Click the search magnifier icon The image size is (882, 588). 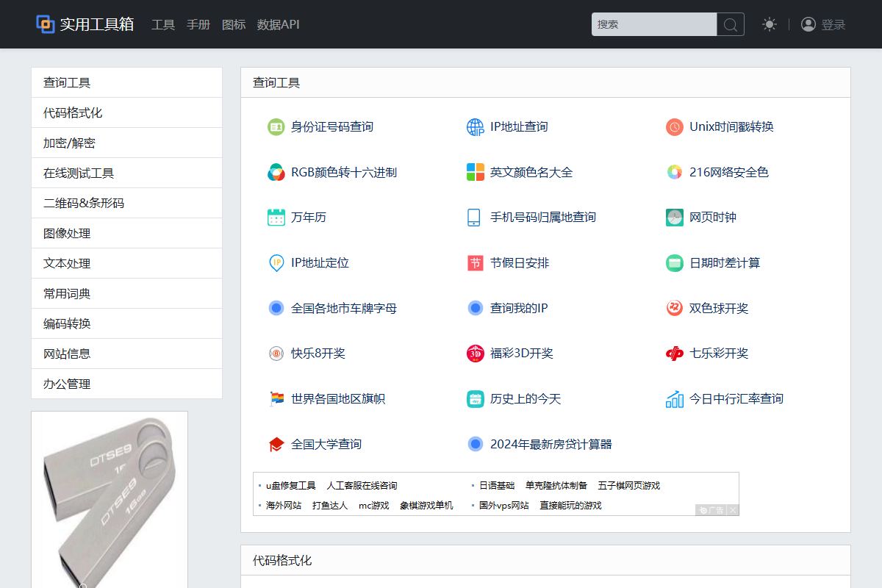(730, 24)
